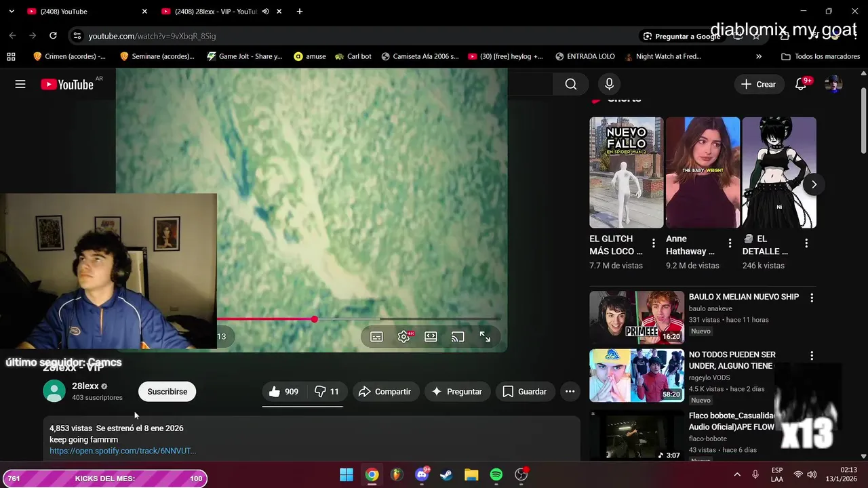This screenshot has width=868, height=488.
Task: Open Spotify from the taskbar
Action: point(496,474)
